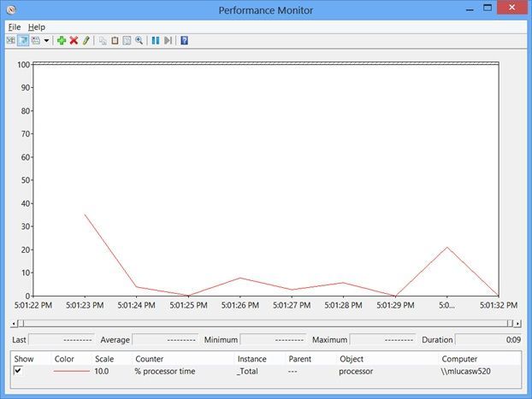Image resolution: width=532 pixels, height=399 pixels.
Task: Click the highlight pencil icon
Action: tap(86, 41)
